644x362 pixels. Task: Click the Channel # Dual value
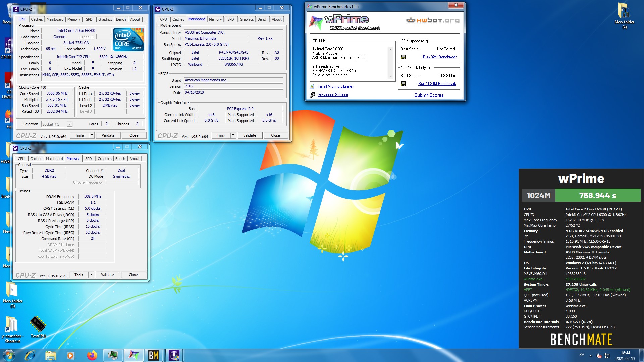[121, 171]
